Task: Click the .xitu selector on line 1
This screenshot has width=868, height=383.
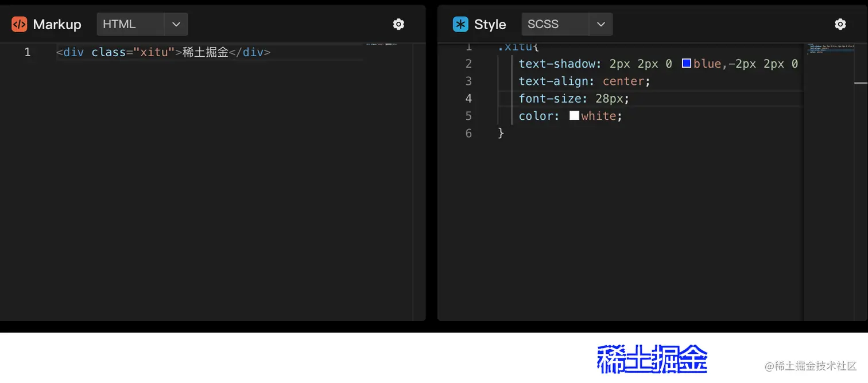Action: [515, 47]
